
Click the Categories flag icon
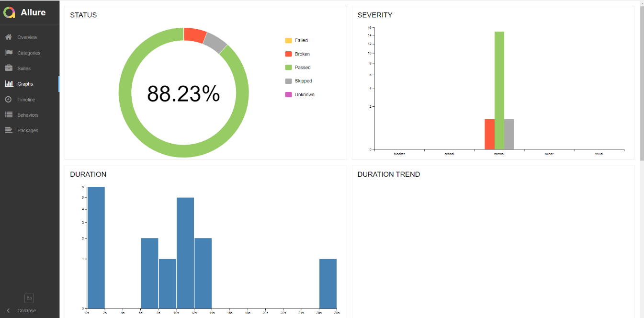pyautogui.click(x=9, y=53)
